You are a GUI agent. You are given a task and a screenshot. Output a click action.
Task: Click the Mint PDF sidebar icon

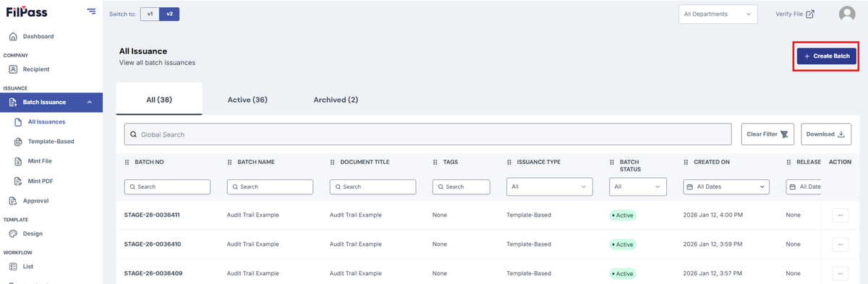pos(18,181)
